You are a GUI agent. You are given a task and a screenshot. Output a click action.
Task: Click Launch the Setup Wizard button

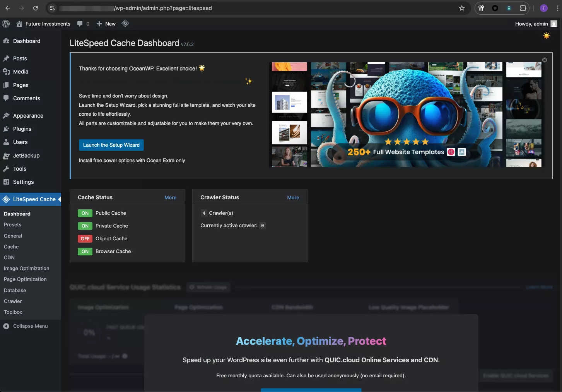point(111,145)
